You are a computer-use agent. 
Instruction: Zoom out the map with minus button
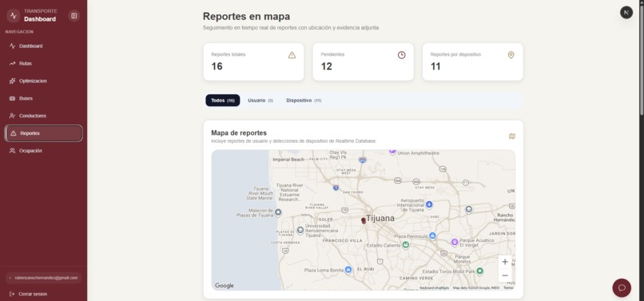point(505,275)
